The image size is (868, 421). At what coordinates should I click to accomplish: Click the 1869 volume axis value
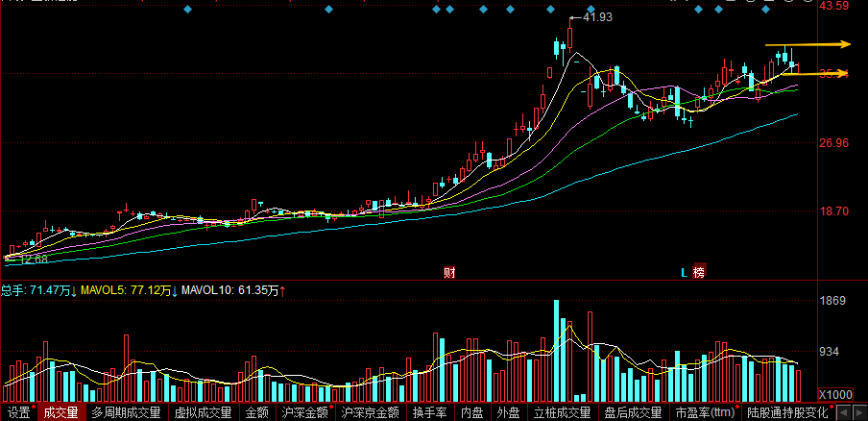[x=833, y=301]
